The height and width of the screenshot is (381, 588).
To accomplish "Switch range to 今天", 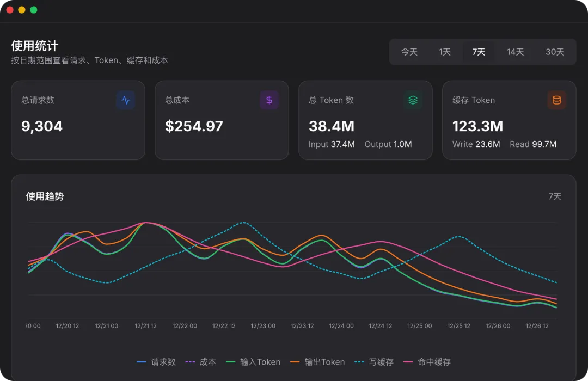I will 409,52.
